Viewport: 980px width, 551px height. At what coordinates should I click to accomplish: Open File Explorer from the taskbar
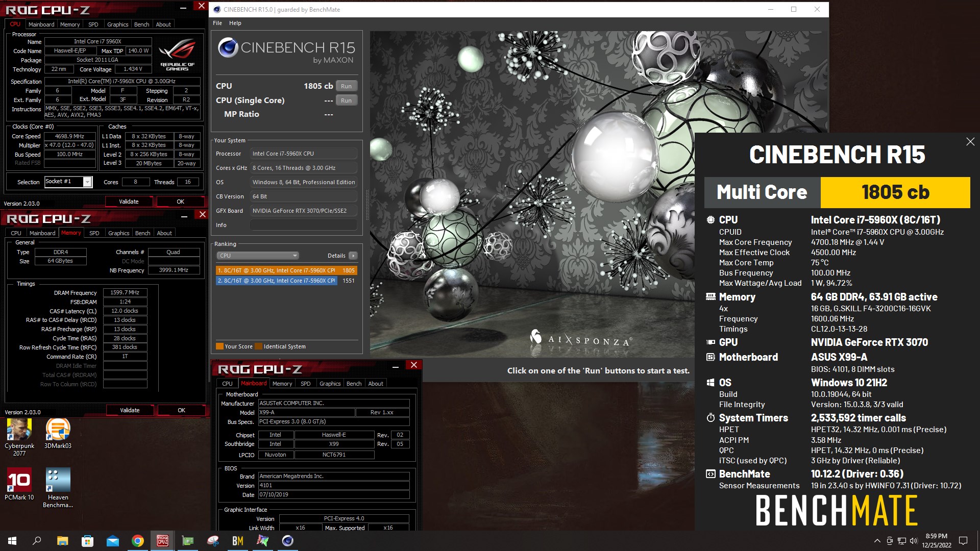[x=62, y=541]
